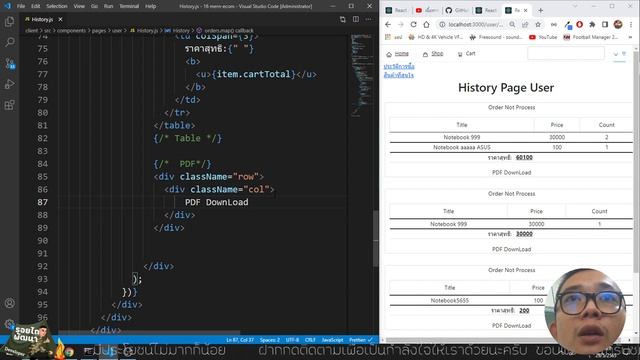Image resolution: width=640 pixels, height=360 pixels.
Task: Open the Run menu
Action: click(x=108, y=6)
